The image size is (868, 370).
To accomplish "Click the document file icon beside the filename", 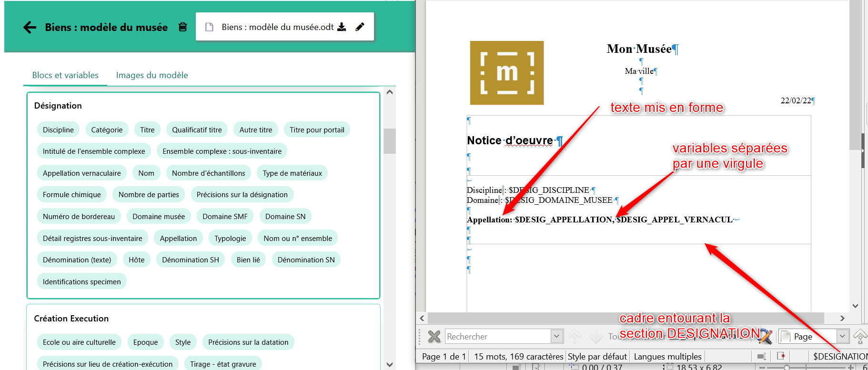I will coord(209,27).
